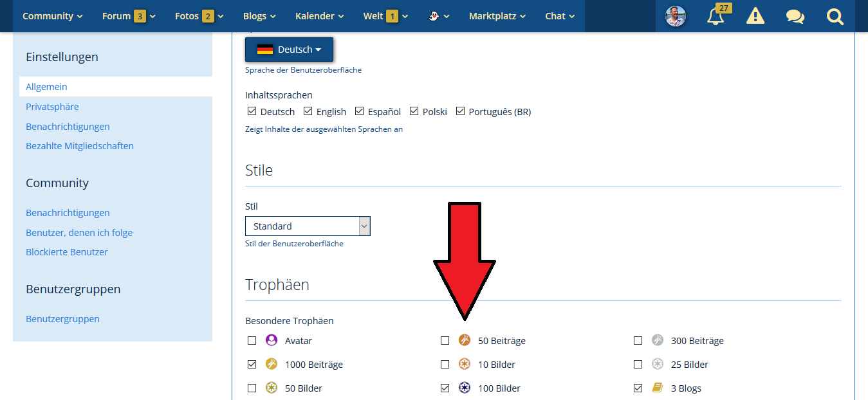Click the Avatar trophy icon

(271, 340)
